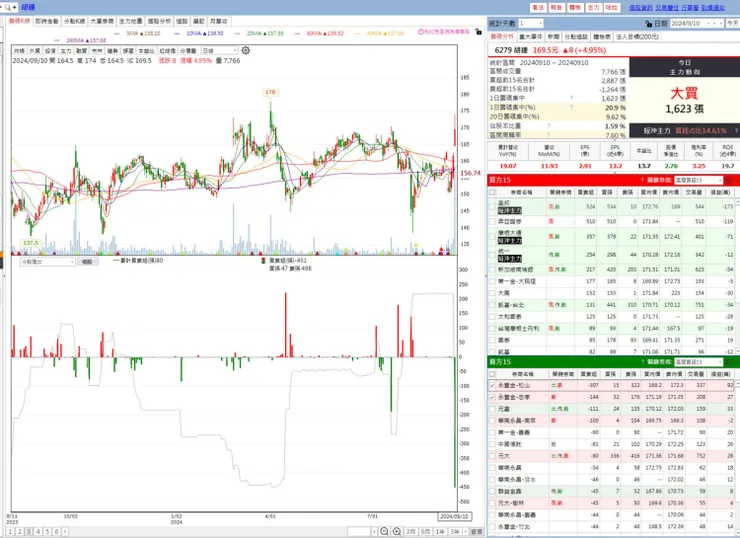Click the 富邦 buyer row name

(504, 203)
